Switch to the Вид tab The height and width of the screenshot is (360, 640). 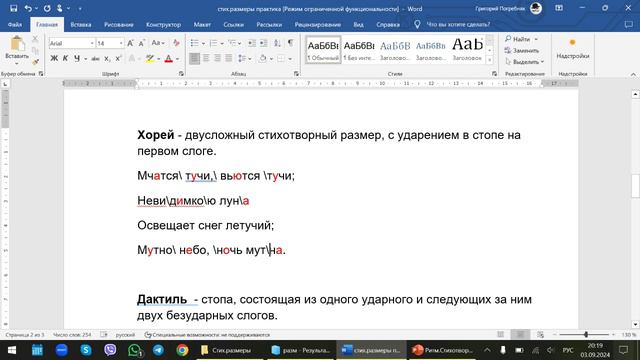358,24
